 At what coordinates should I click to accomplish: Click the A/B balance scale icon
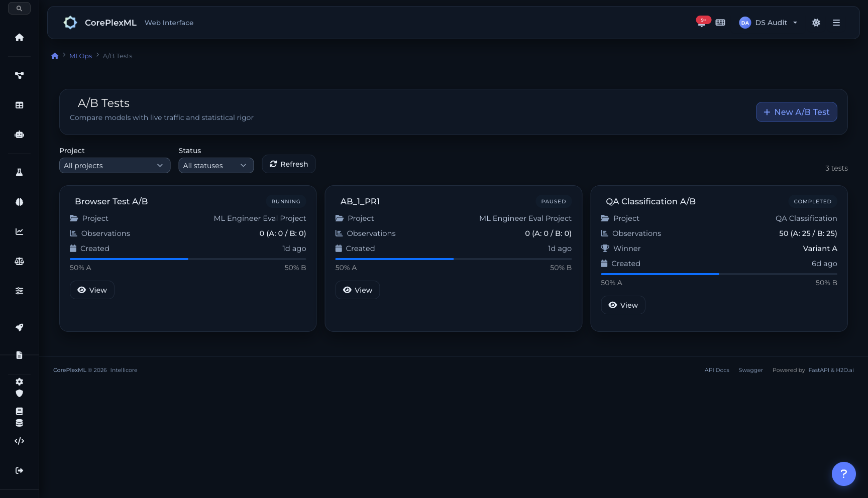click(x=19, y=261)
